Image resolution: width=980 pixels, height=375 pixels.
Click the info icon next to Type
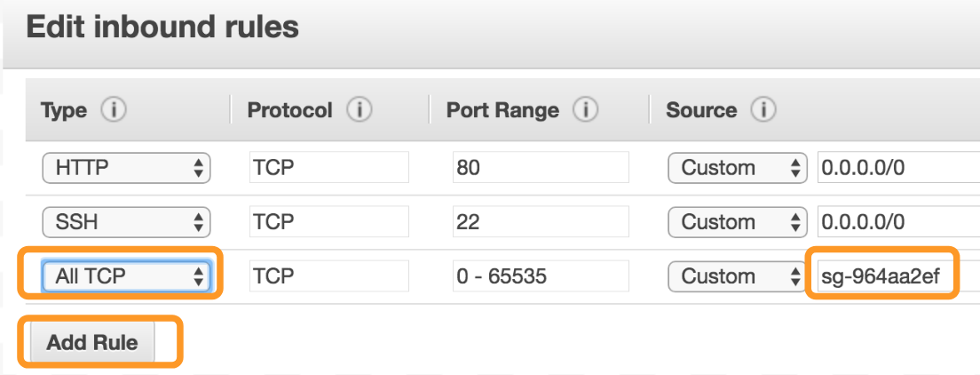pyautogui.click(x=114, y=111)
